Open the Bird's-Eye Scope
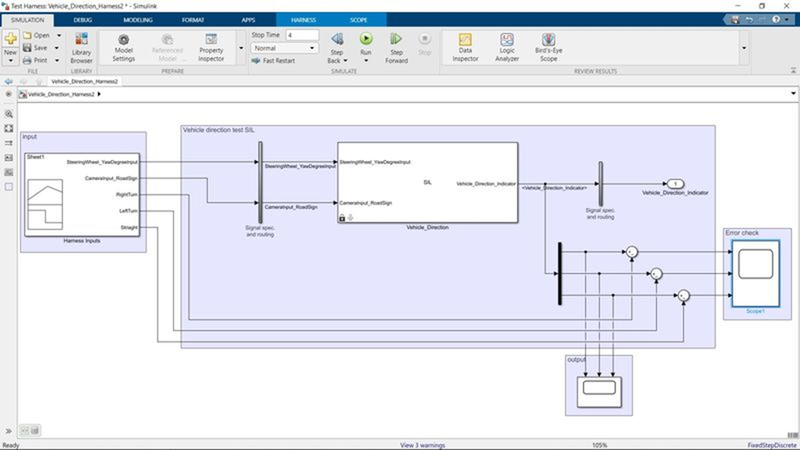 [x=548, y=47]
